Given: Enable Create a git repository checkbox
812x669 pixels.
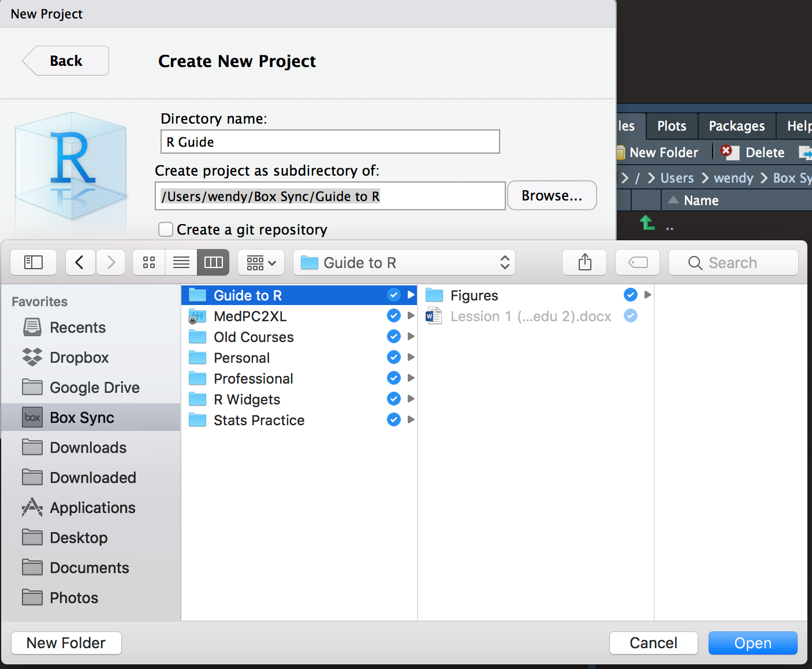Looking at the screenshot, I should [x=166, y=229].
